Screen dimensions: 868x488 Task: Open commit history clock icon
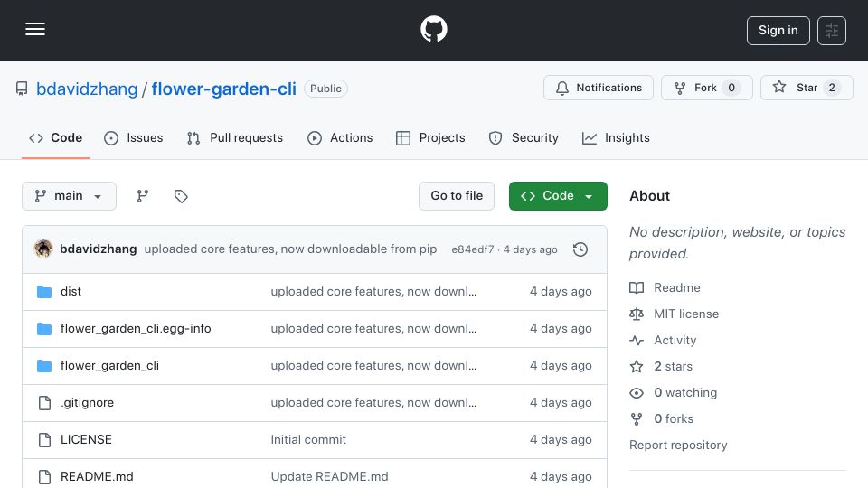coord(580,249)
